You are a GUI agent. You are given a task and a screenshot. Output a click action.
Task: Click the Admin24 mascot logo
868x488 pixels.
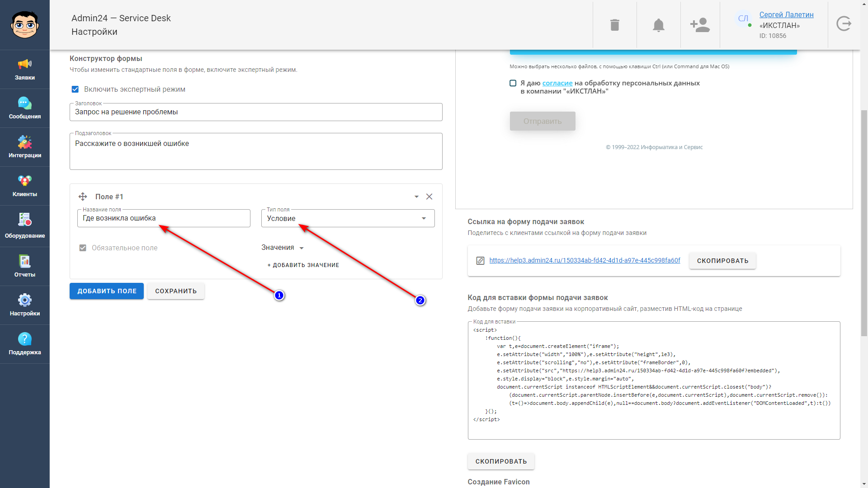25,25
